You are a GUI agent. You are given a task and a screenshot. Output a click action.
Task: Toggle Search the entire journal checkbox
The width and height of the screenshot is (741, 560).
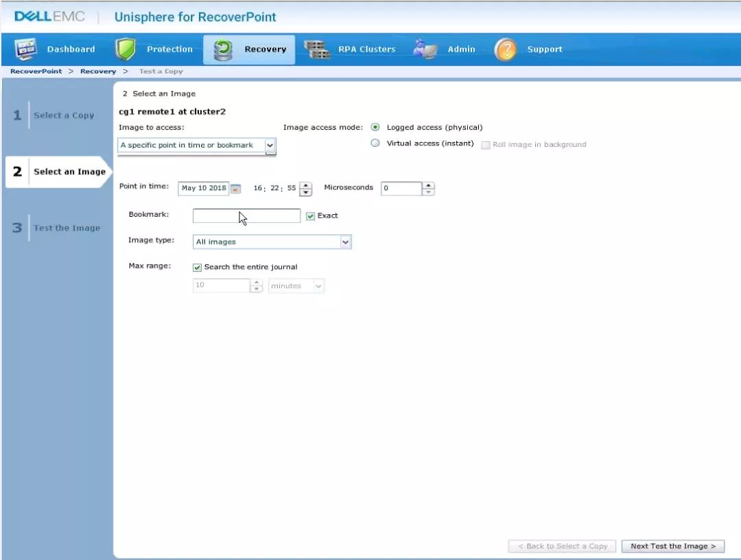coord(197,268)
